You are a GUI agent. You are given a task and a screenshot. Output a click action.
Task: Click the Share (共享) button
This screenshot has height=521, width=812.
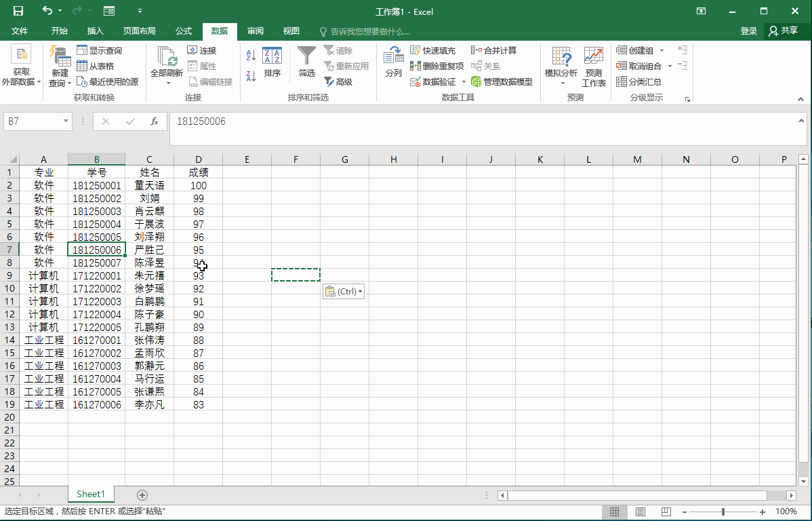point(784,31)
